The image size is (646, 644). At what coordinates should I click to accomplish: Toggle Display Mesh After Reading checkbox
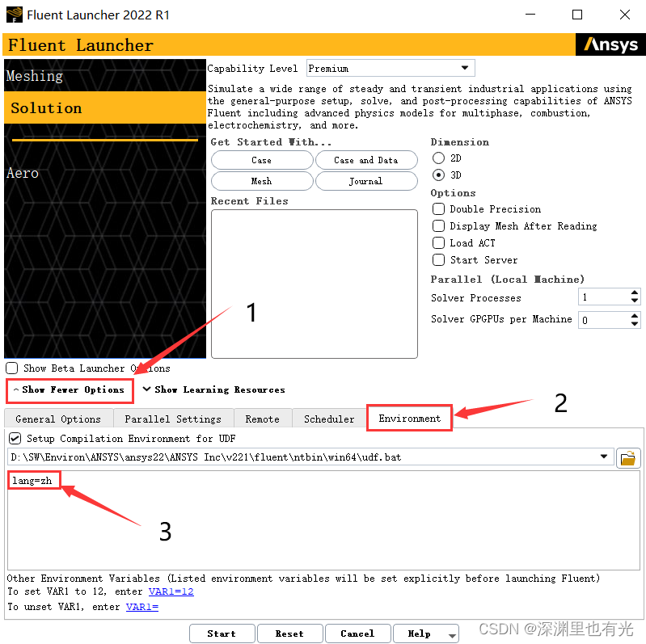click(439, 226)
